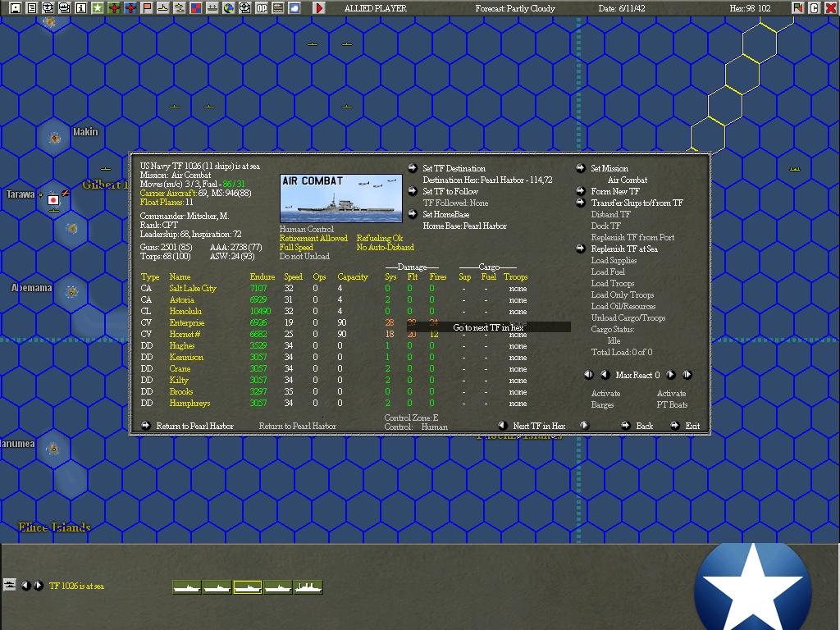Screen dimensions: 840x630
Task: Click previous arrow beside TF 1026 status
Action: point(25,586)
